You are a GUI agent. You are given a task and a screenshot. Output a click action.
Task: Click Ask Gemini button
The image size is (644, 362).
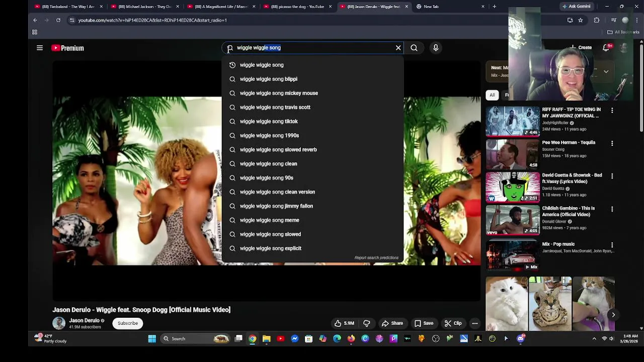pos(576,7)
